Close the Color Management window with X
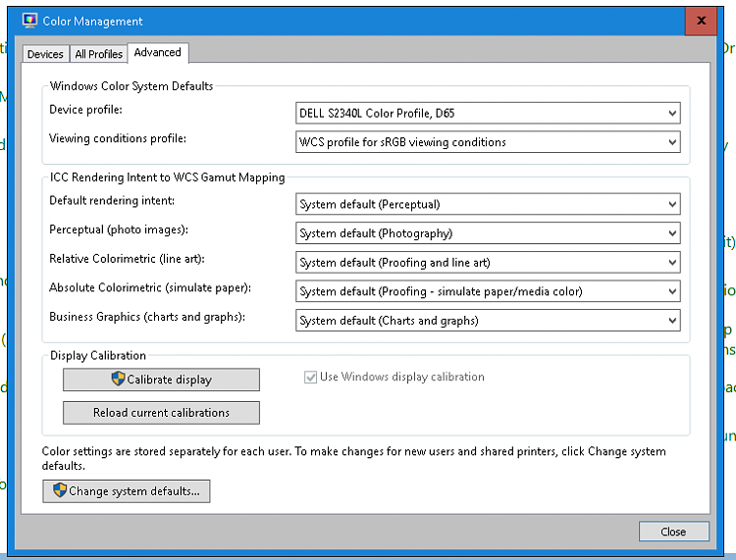The image size is (736, 560). (x=701, y=21)
